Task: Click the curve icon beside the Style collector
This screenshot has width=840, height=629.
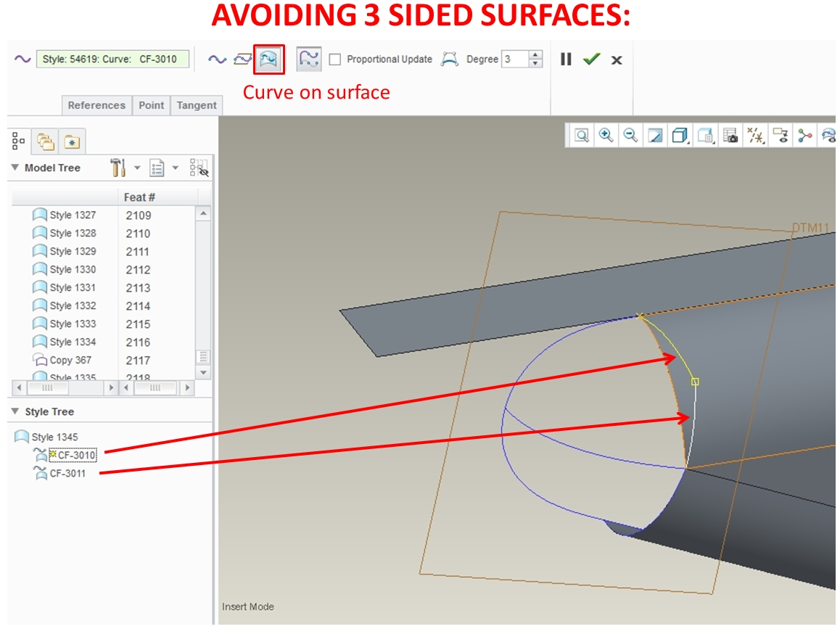Action: tap(22, 59)
